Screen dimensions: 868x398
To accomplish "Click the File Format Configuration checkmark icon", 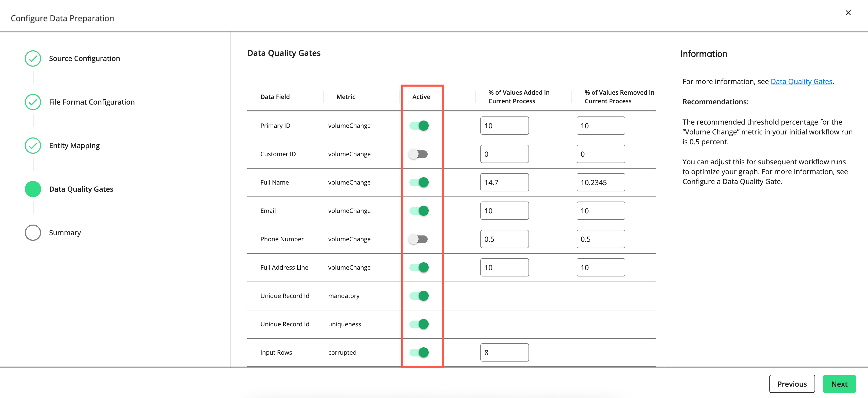I will (33, 102).
